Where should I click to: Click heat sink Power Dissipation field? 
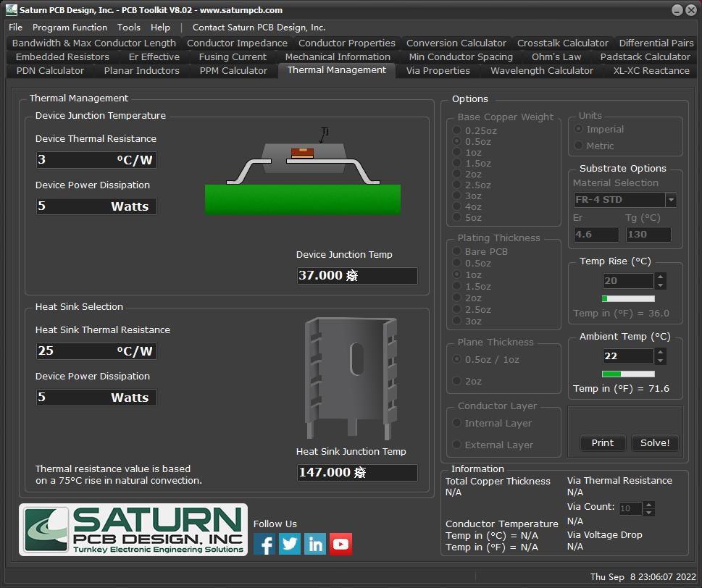click(x=96, y=397)
